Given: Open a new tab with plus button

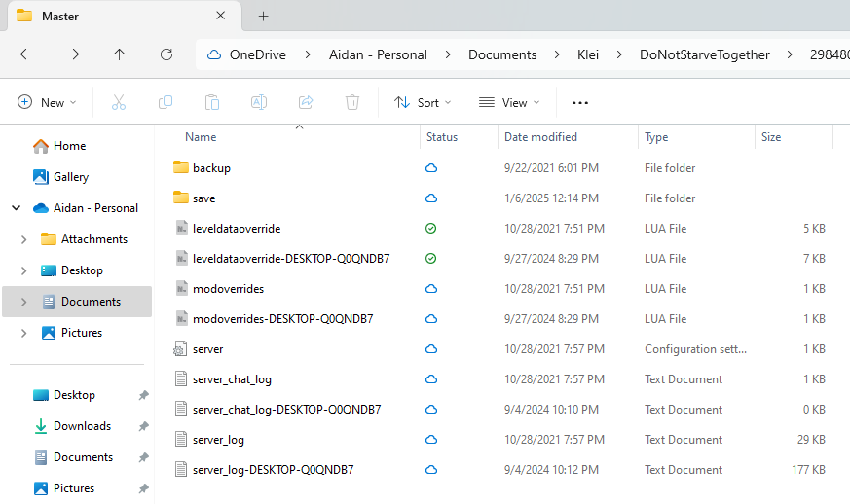Looking at the screenshot, I should point(264,17).
